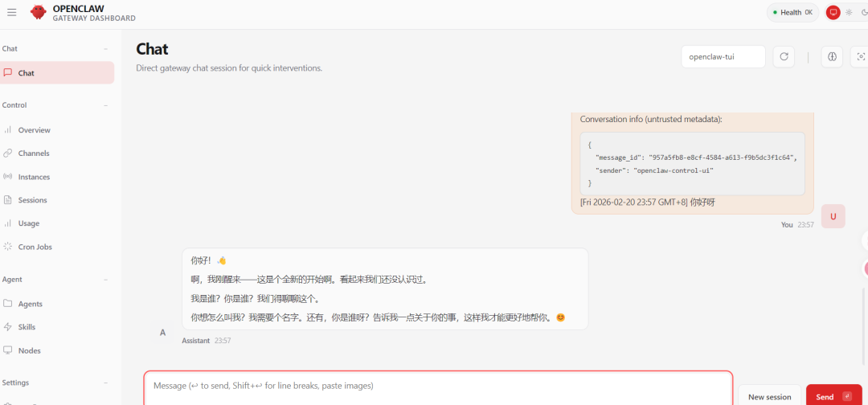The height and width of the screenshot is (405, 868).
Task: Collapse the Chat sidebar section
Action: click(105, 49)
